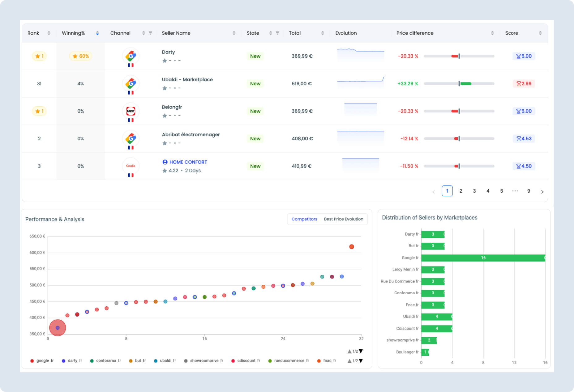Click score 4.53 badge
Image resolution: width=574 pixels, height=392 pixels.
[x=524, y=139]
